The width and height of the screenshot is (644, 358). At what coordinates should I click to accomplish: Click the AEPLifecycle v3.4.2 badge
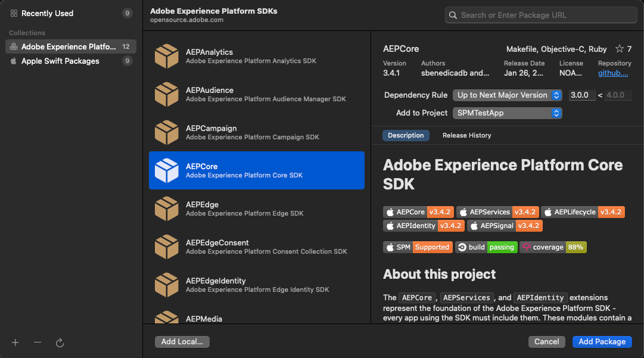click(x=583, y=212)
